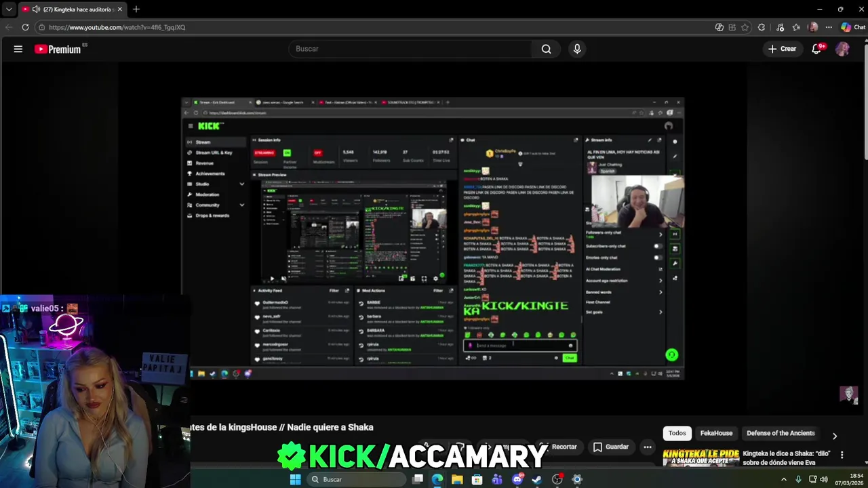The image size is (868, 488).
Task: Mute the tab via its speaker icon
Action: (35, 9)
